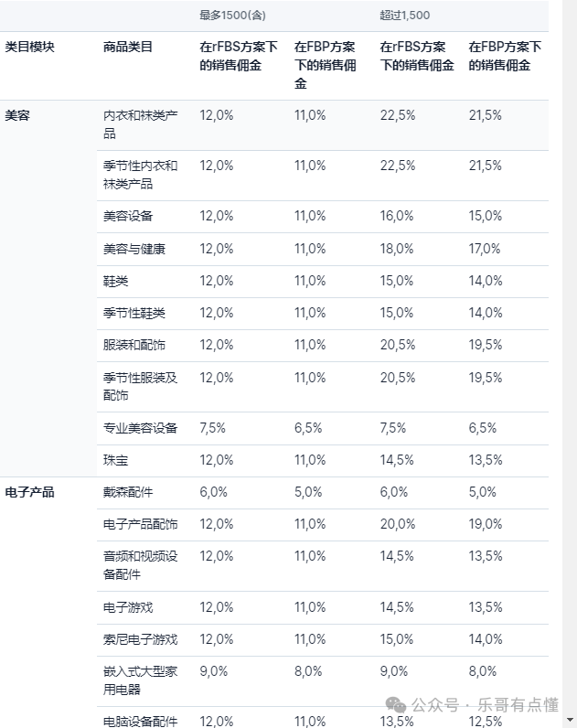
Task: Click the 鞋类 category cell
Action: click(x=115, y=282)
